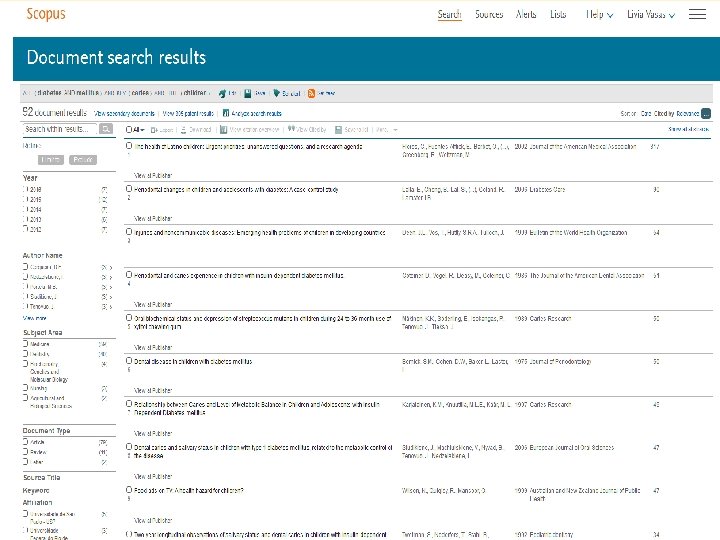Open Dental disease in children with diabetes title
Viewport: 720px width, 540px height.
coord(193,361)
